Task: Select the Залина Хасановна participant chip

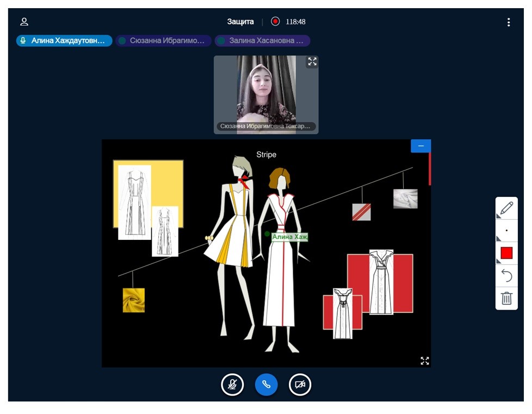Action: click(262, 41)
